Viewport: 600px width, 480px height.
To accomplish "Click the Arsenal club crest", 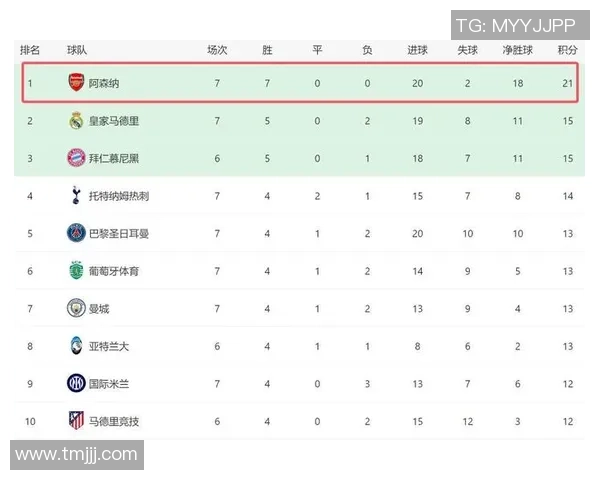I will 77,83.
